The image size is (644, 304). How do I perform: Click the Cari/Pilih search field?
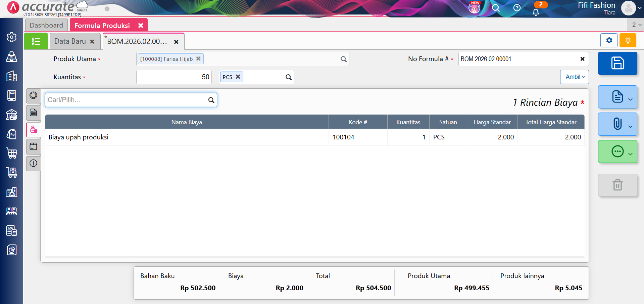coord(127,100)
